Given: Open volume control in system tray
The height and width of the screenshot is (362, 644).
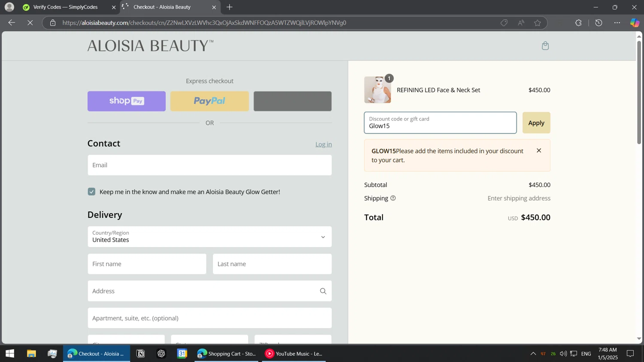Looking at the screenshot, I should 563,354.
